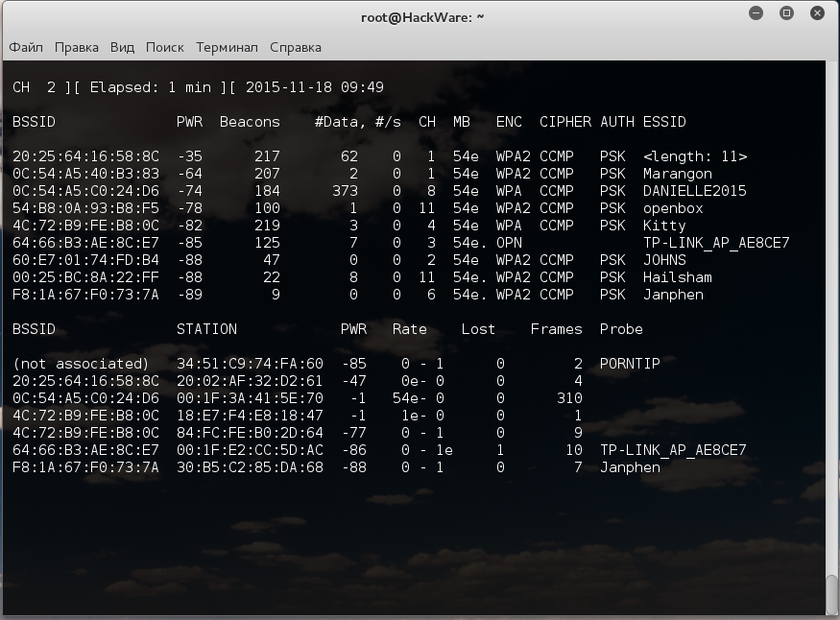The width and height of the screenshot is (840, 620).
Task: Open the Файл menu
Action: [x=26, y=47]
